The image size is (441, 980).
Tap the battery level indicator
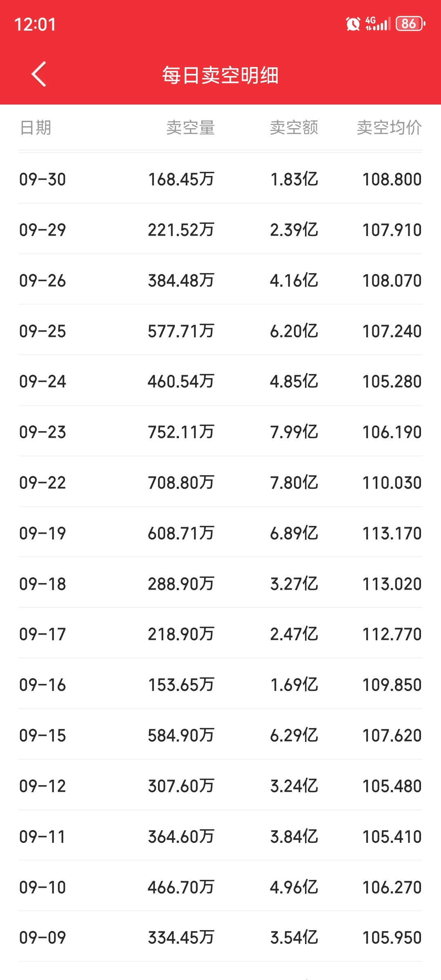[x=410, y=24]
